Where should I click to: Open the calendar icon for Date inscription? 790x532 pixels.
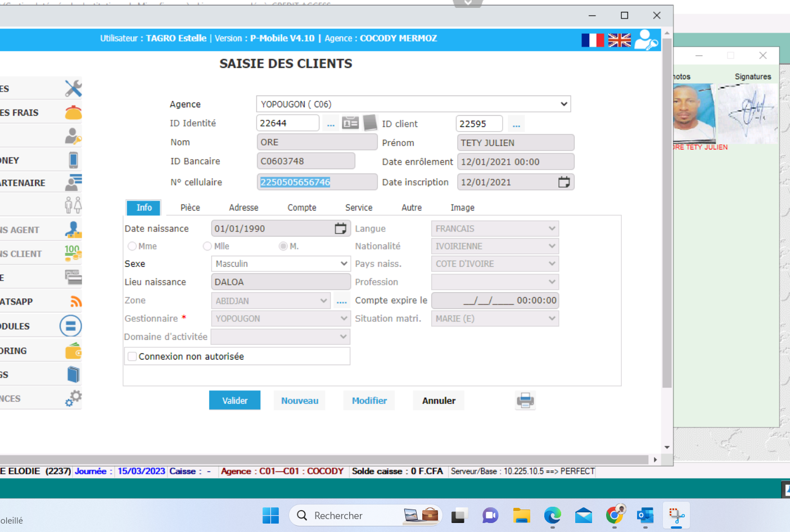click(x=563, y=182)
